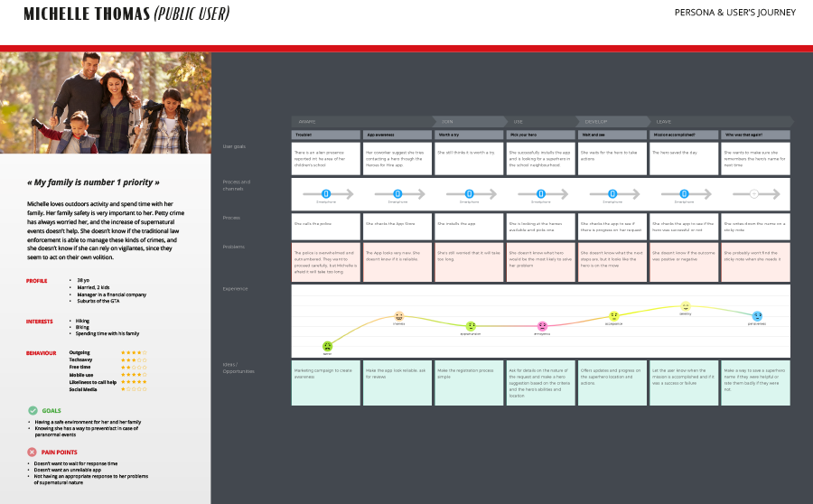The image size is (813, 504).
Task: Click the Offers updates and progress idea card
Action: [612, 383]
